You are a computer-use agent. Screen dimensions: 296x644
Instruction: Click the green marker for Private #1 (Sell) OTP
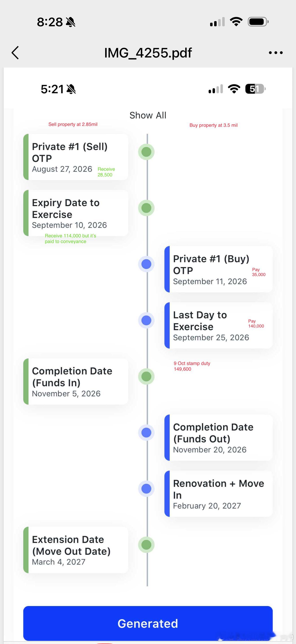(x=146, y=152)
